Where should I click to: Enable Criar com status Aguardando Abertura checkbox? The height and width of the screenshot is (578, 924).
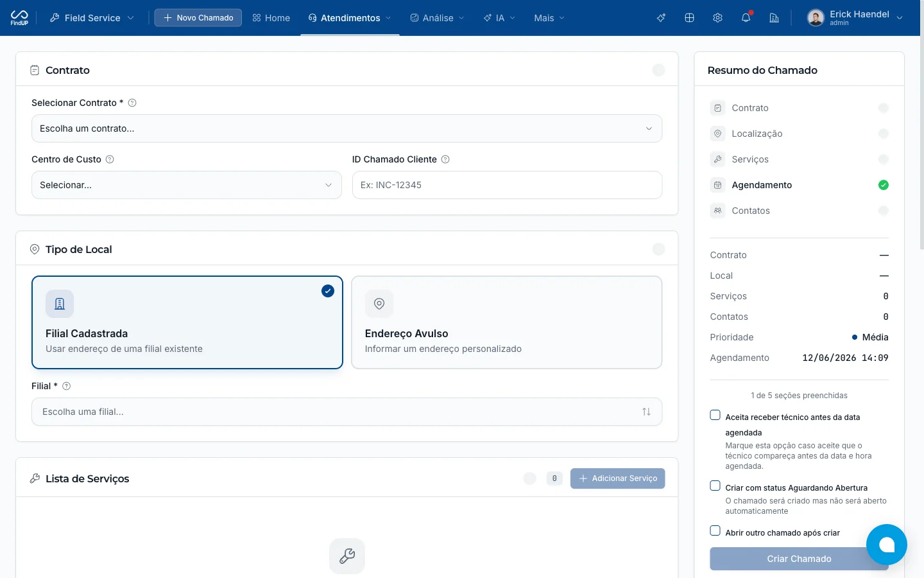(x=715, y=486)
